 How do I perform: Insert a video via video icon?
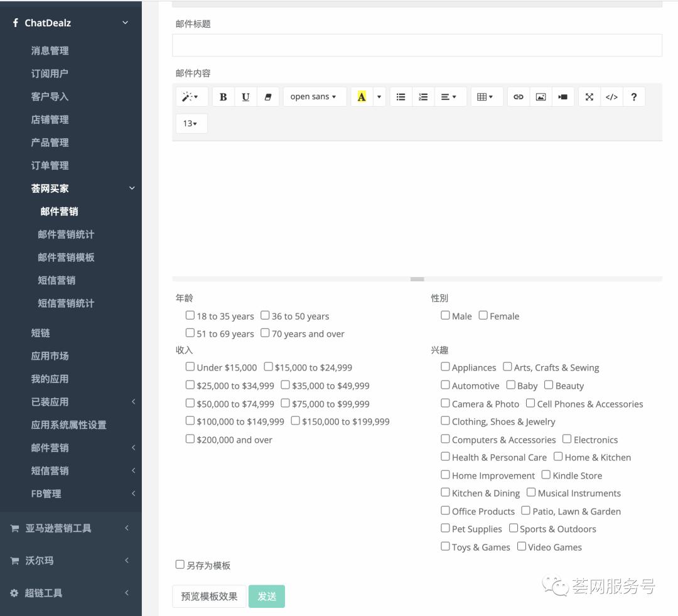[x=563, y=97]
